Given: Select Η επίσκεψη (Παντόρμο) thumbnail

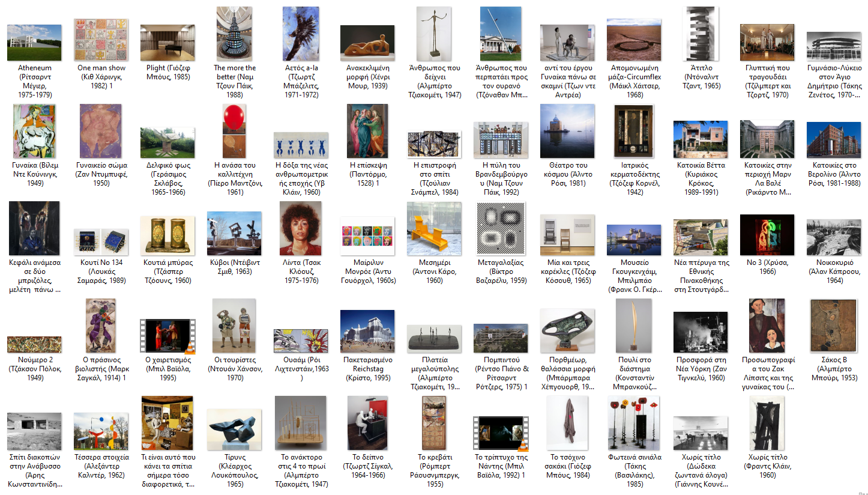Looking at the screenshot, I should (x=367, y=131).
